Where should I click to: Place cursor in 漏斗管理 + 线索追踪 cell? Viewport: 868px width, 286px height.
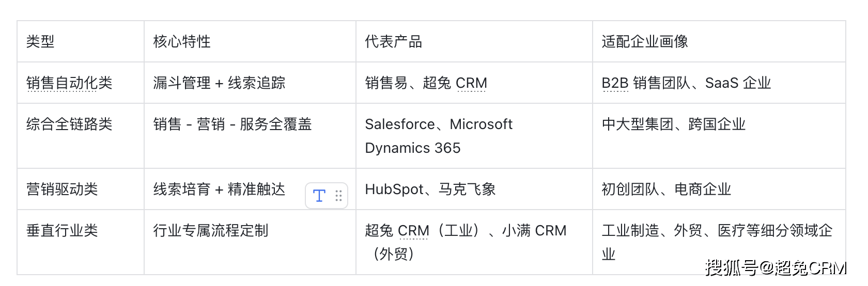pyautogui.click(x=219, y=83)
